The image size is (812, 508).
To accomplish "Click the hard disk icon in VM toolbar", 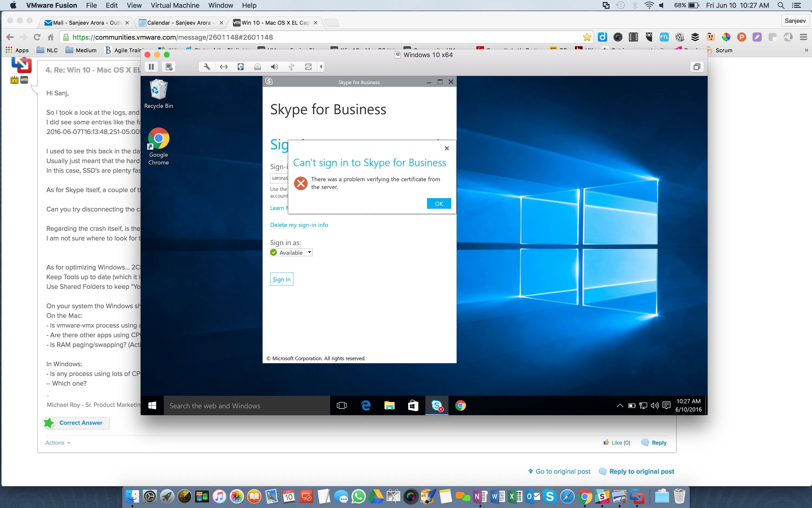I will (241, 67).
